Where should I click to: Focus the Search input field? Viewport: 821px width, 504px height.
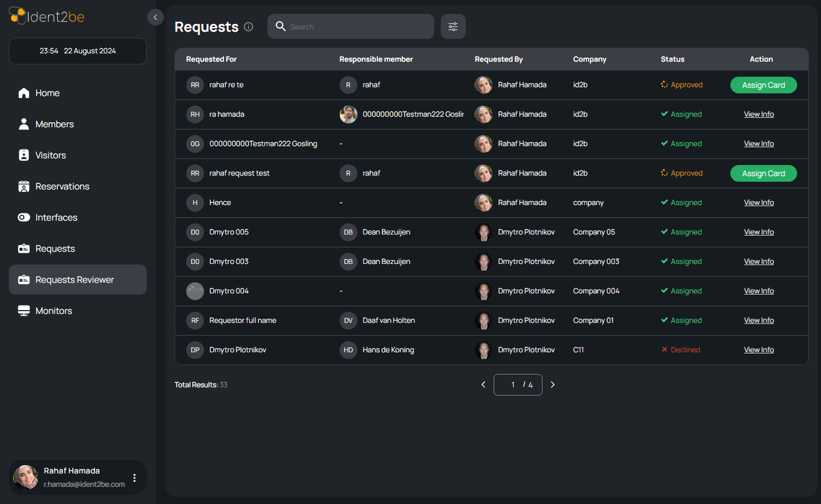pos(351,27)
